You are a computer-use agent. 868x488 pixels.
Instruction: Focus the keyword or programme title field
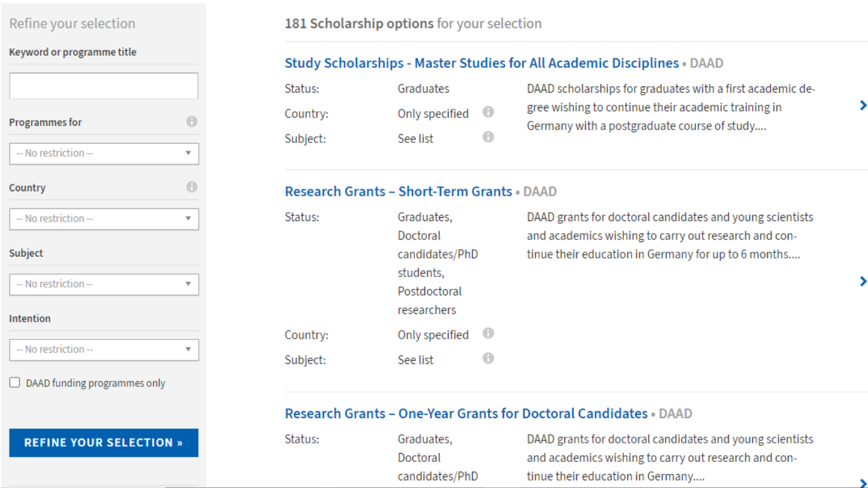104,86
